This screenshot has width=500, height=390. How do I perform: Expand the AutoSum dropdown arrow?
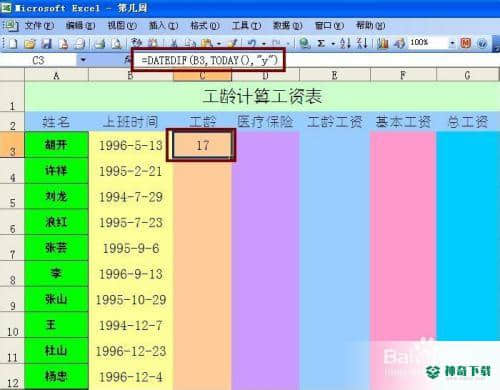[x=333, y=44]
